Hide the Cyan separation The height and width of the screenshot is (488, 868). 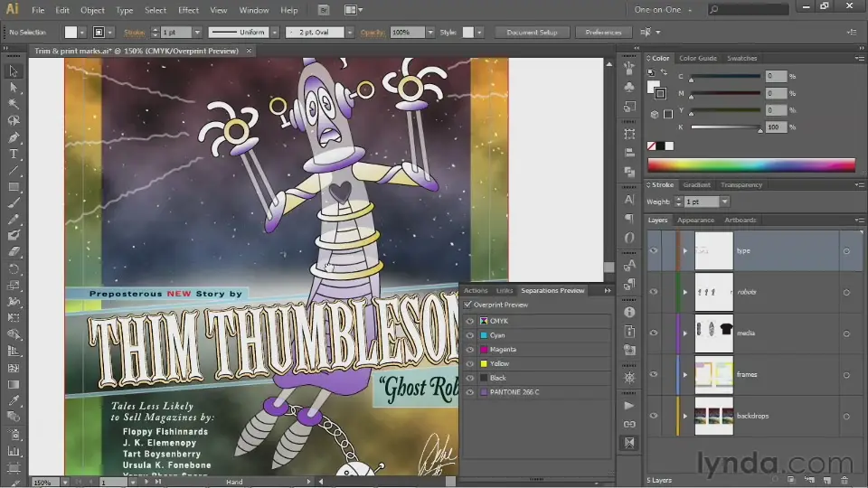click(469, 335)
